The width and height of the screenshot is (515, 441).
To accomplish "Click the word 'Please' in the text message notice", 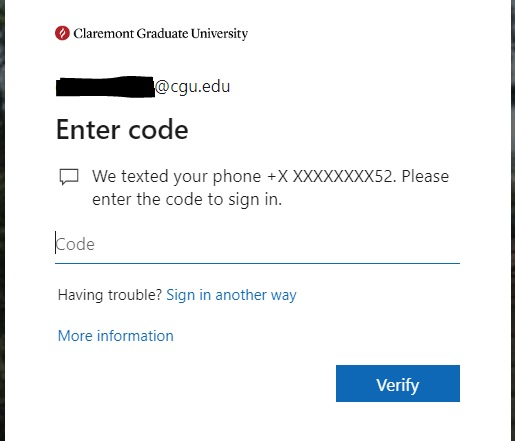I will 425,176.
